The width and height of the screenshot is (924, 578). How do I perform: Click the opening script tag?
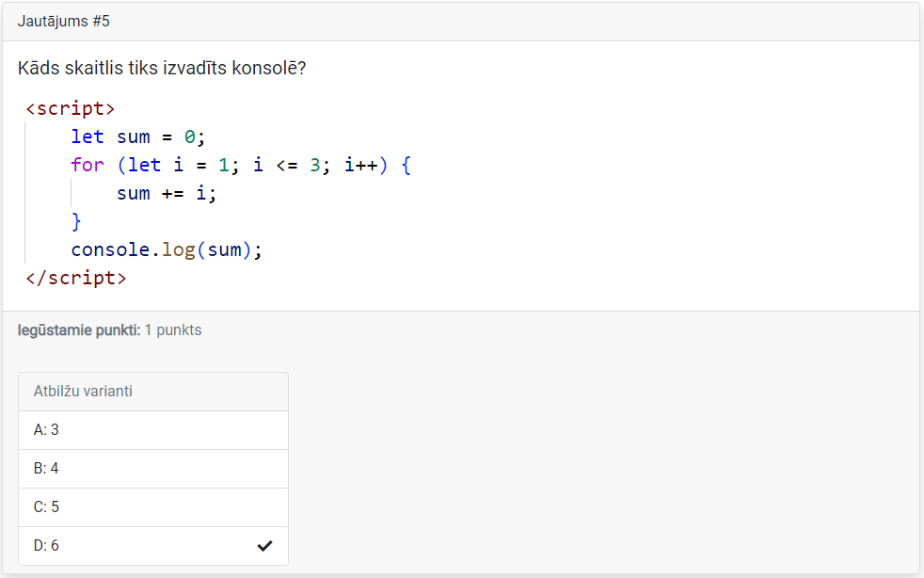tap(70, 108)
